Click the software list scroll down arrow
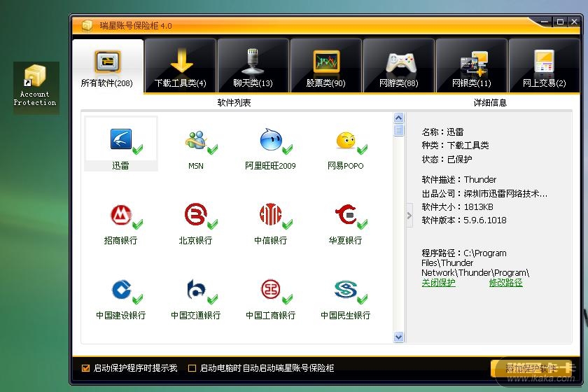The image size is (588, 392). [398, 337]
